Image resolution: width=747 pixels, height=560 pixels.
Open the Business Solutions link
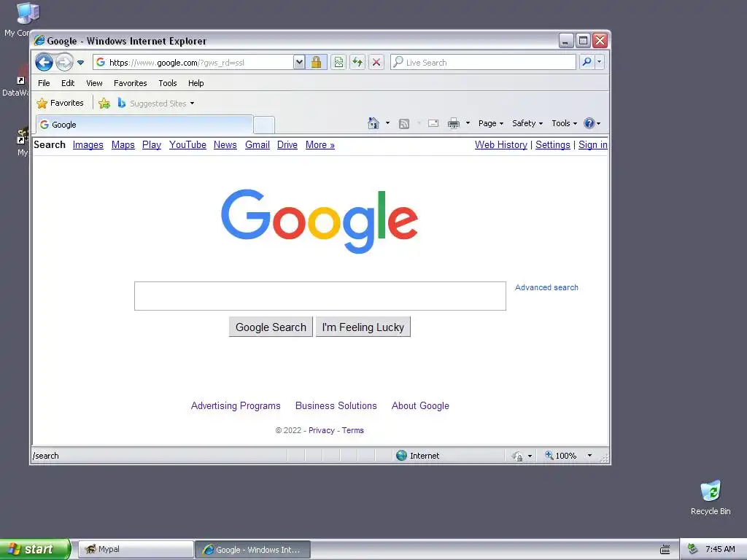point(336,405)
